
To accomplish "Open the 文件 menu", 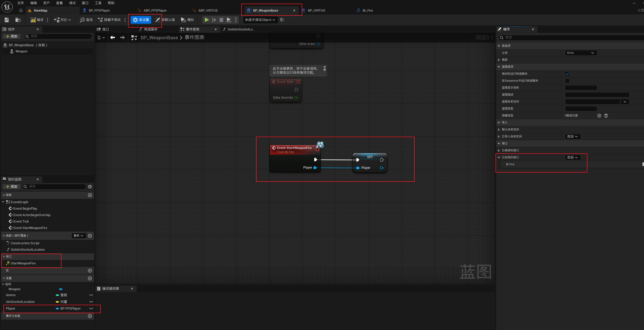I will (x=21, y=3).
